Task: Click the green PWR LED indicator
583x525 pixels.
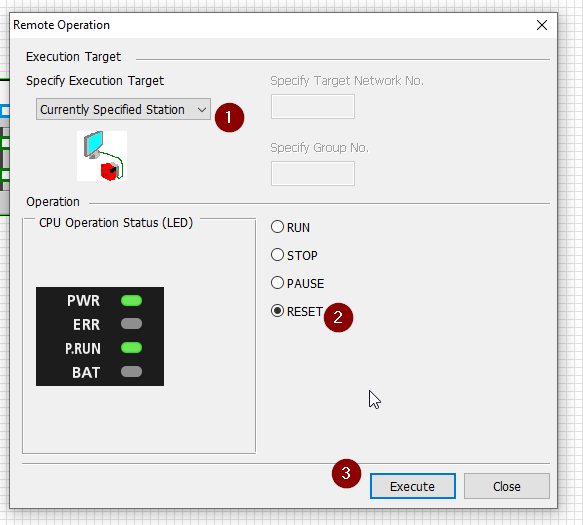Action: pos(131,300)
